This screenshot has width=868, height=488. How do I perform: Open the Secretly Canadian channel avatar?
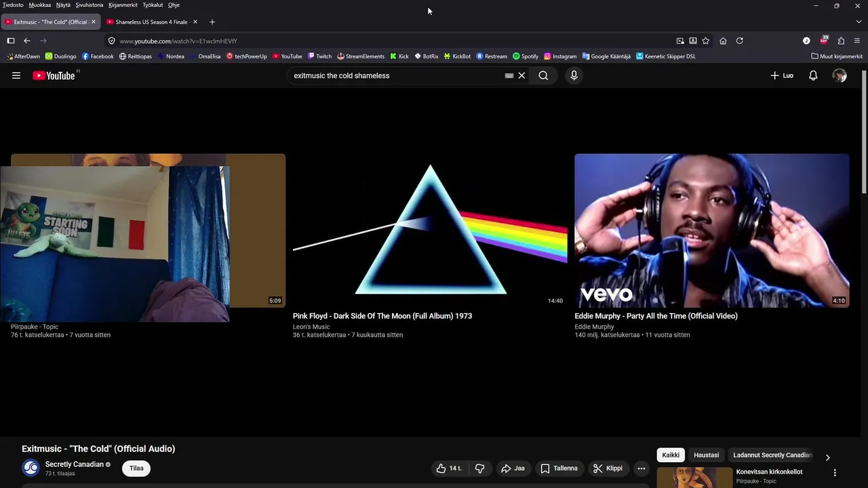pyautogui.click(x=31, y=468)
